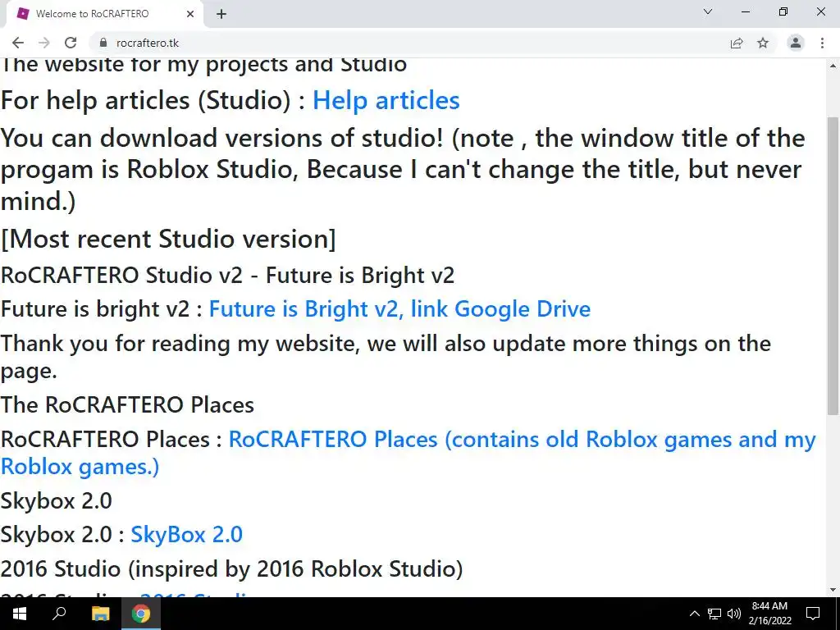Share this page using the share icon
Viewport: 840px width, 630px height.
(737, 43)
